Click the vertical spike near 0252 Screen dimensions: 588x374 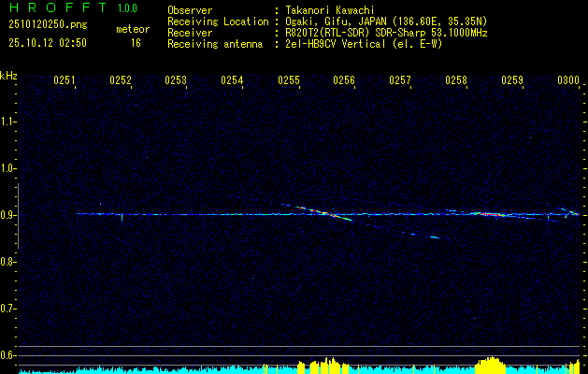coord(122,218)
